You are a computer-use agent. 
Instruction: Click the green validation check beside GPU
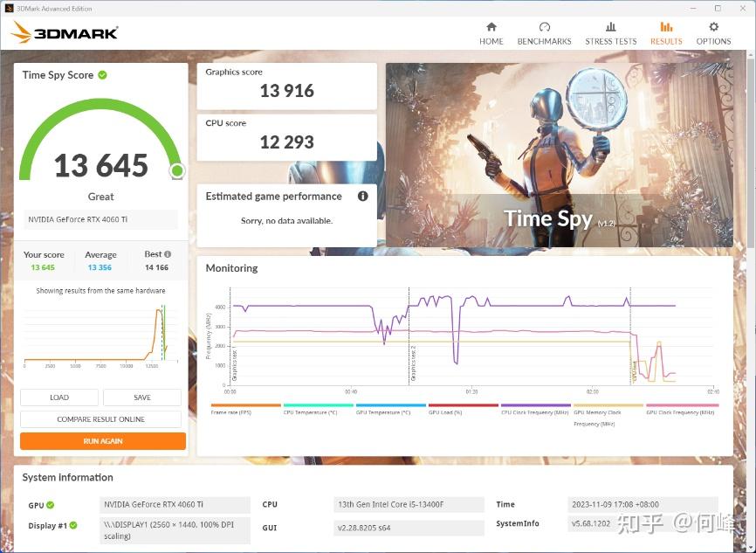51,505
